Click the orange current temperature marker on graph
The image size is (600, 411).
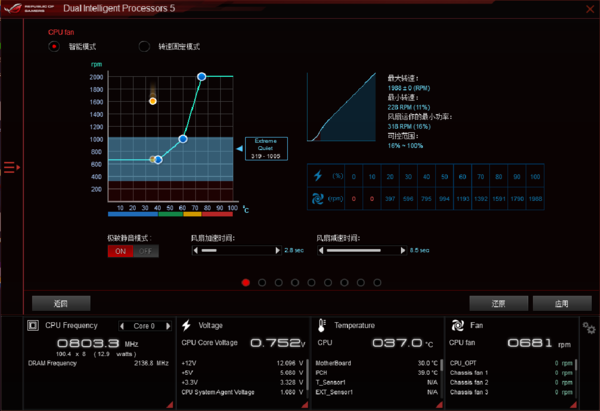(153, 101)
